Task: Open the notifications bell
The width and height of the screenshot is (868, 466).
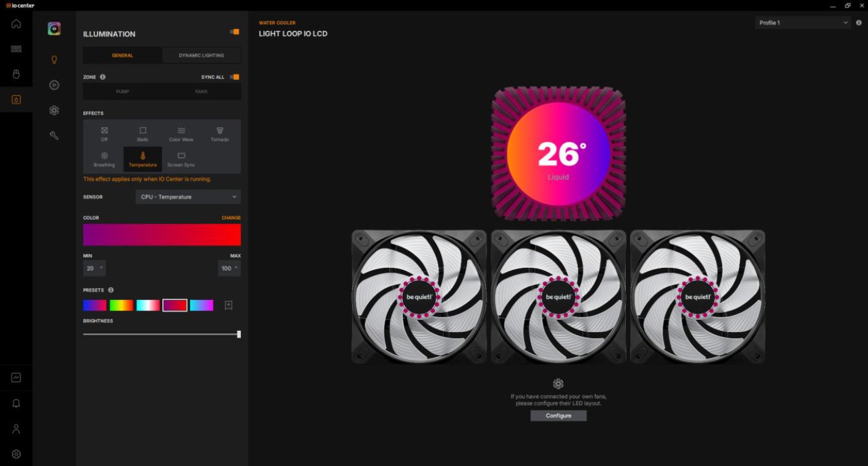Action: tap(16, 403)
